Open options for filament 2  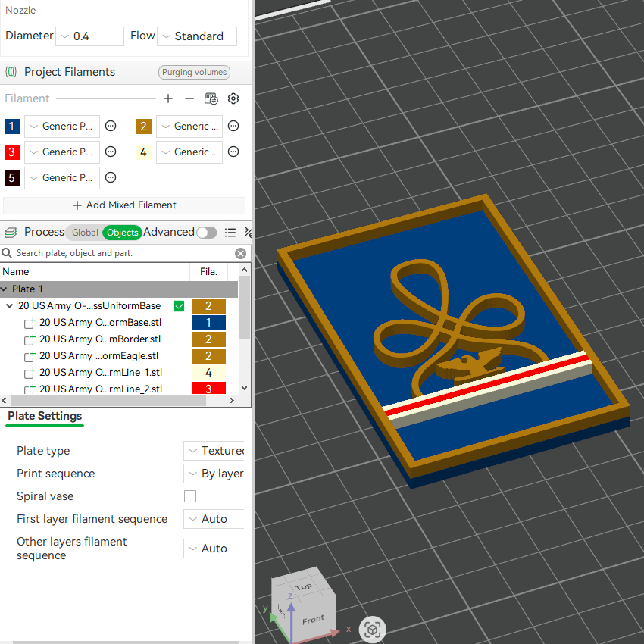233,126
